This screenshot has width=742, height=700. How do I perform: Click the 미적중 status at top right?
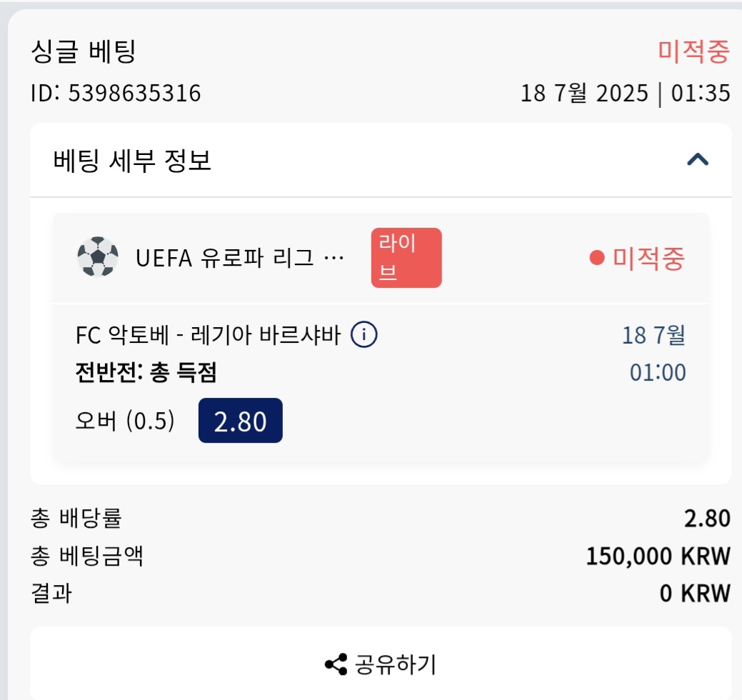coord(693,51)
